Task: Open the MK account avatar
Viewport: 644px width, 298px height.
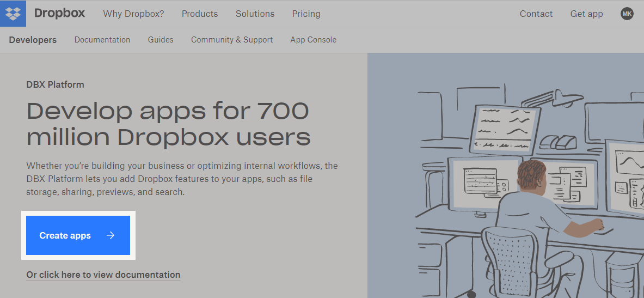Action: (627, 14)
